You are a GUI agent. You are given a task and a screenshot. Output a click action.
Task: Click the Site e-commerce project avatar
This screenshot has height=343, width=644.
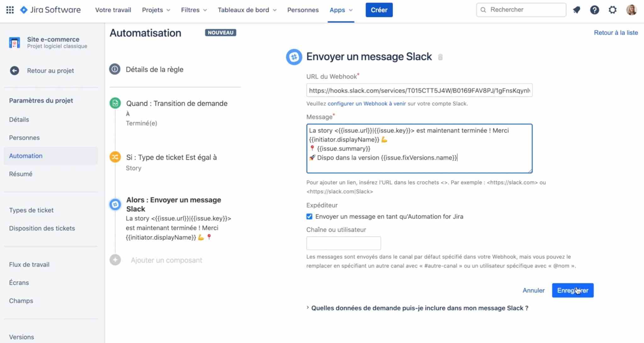point(14,42)
